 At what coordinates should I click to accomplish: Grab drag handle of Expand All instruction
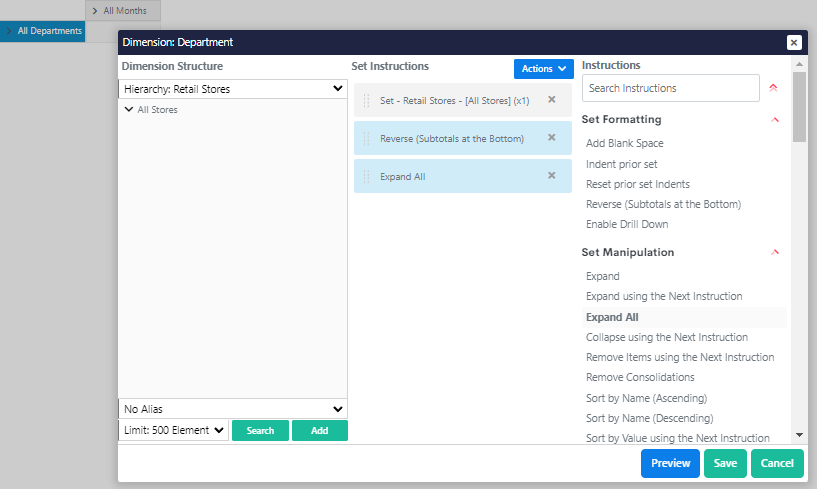366,176
